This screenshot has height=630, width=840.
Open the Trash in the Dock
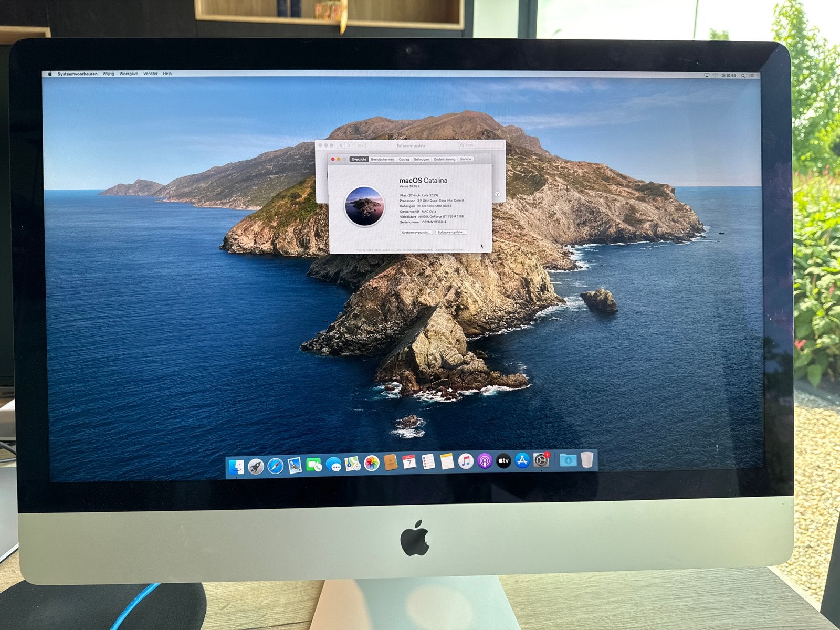pyautogui.click(x=587, y=460)
